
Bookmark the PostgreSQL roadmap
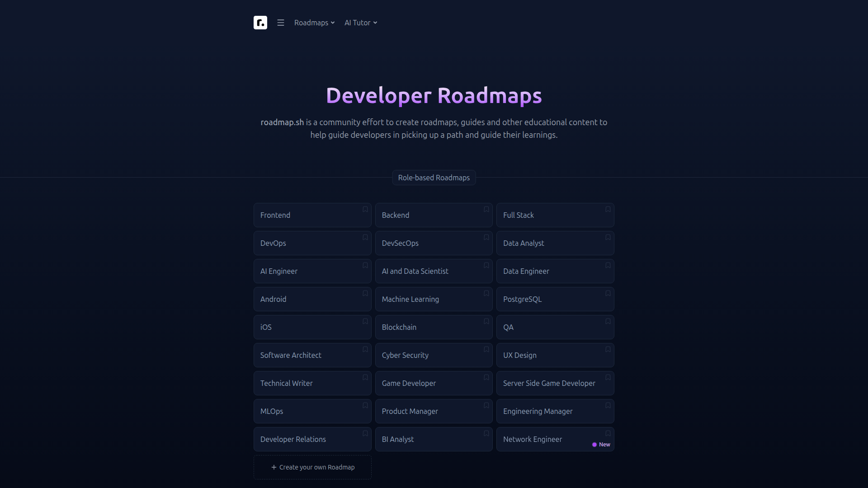[x=608, y=293]
